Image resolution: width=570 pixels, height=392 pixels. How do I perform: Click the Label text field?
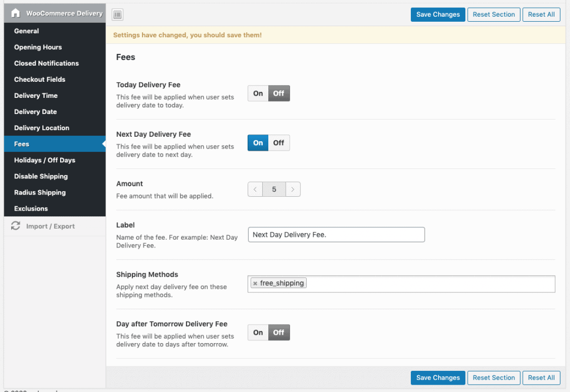click(336, 235)
